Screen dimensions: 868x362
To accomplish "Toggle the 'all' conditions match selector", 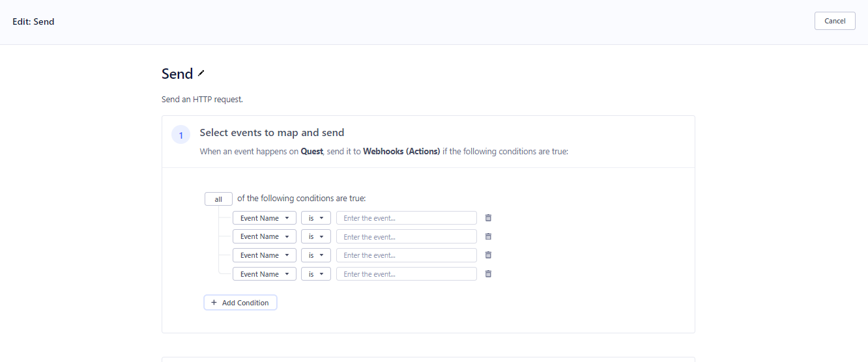I will click(218, 199).
